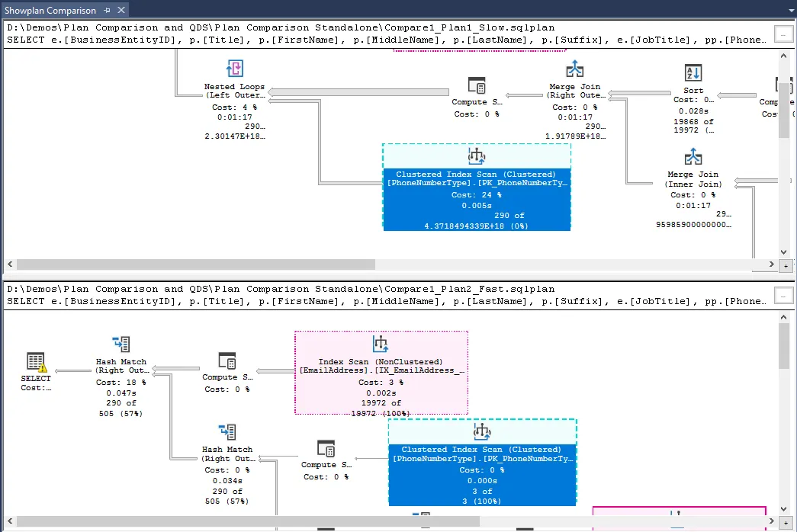Collapse the top query plan pane

[x=786, y=34]
